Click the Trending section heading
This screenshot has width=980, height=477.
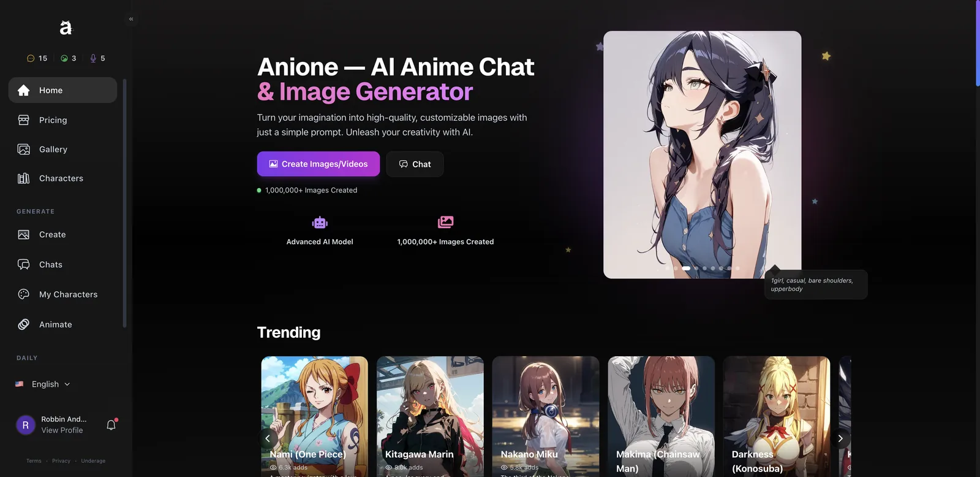coord(288,332)
